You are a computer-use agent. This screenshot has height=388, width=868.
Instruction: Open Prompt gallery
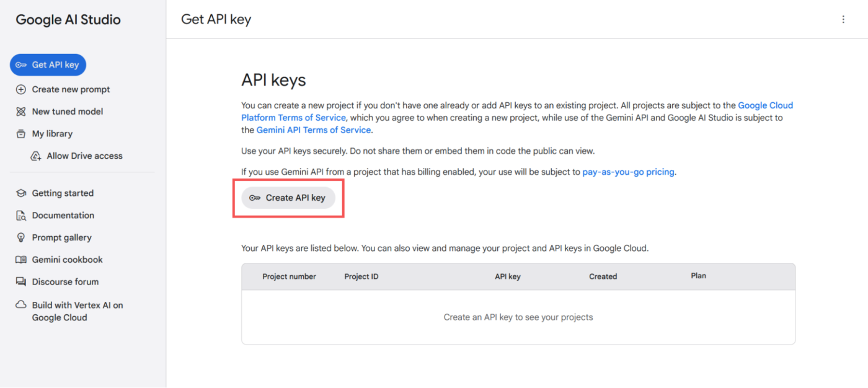pos(62,237)
